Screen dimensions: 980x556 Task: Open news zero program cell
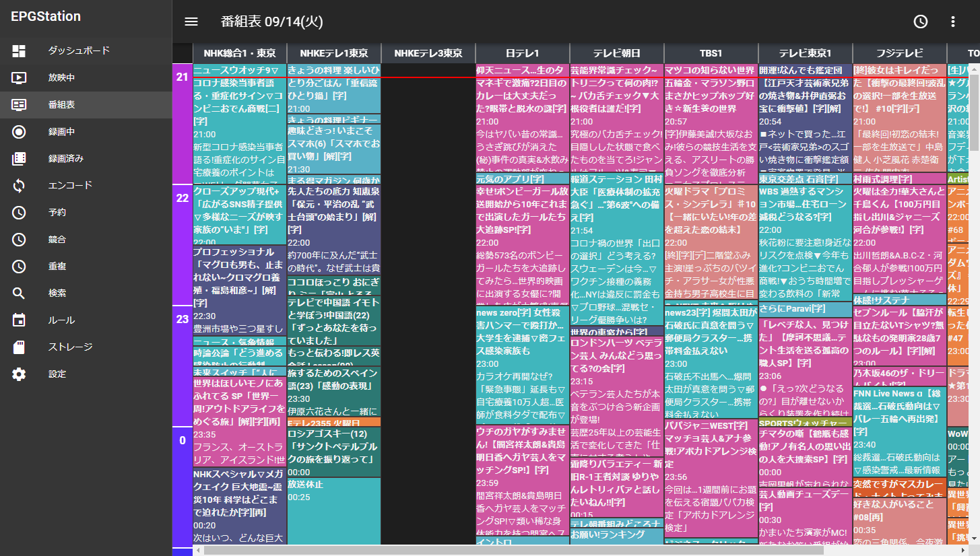coord(523,366)
